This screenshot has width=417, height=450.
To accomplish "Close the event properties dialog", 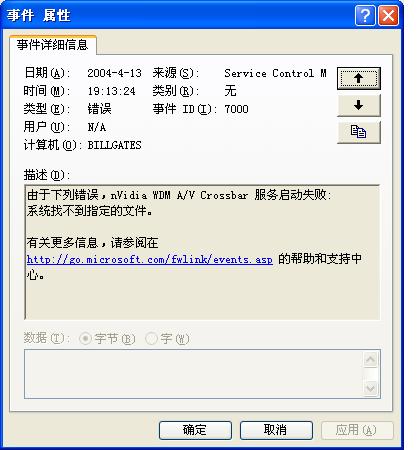I will (388, 15).
